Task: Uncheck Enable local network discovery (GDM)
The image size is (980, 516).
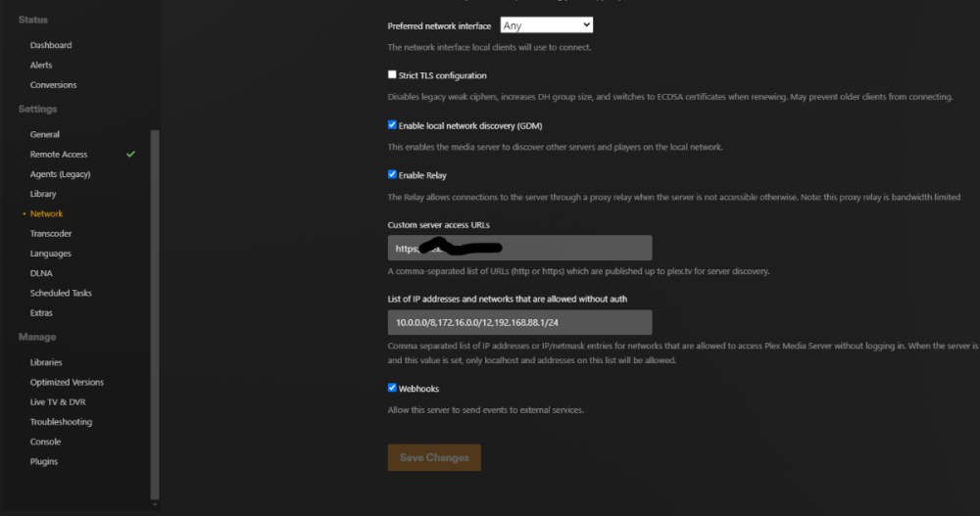Action: (x=392, y=125)
